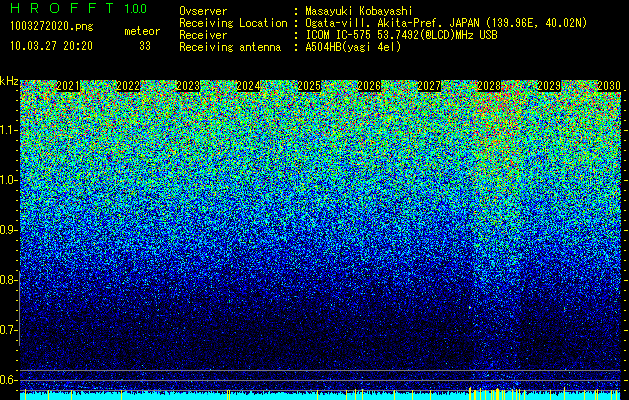This screenshot has width=629, height=400.
Task: Click the 2023 time marker
Action: click(x=188, y=86)
